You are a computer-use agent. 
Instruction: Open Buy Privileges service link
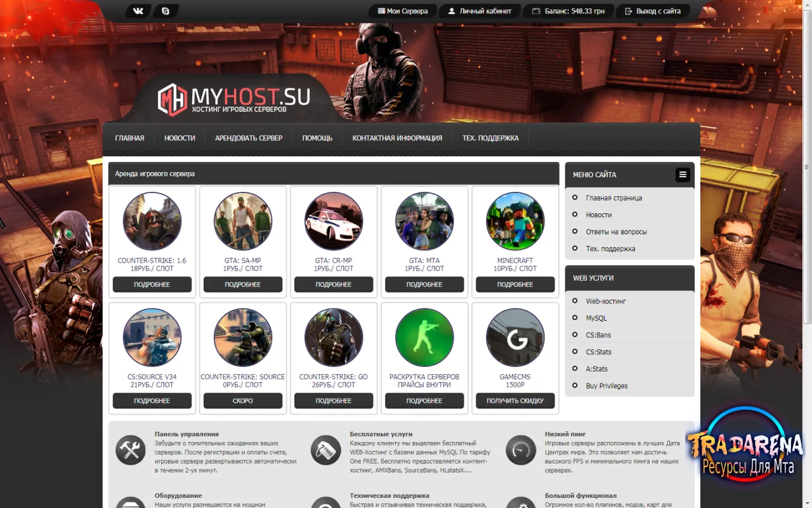[x=606, y=386]
